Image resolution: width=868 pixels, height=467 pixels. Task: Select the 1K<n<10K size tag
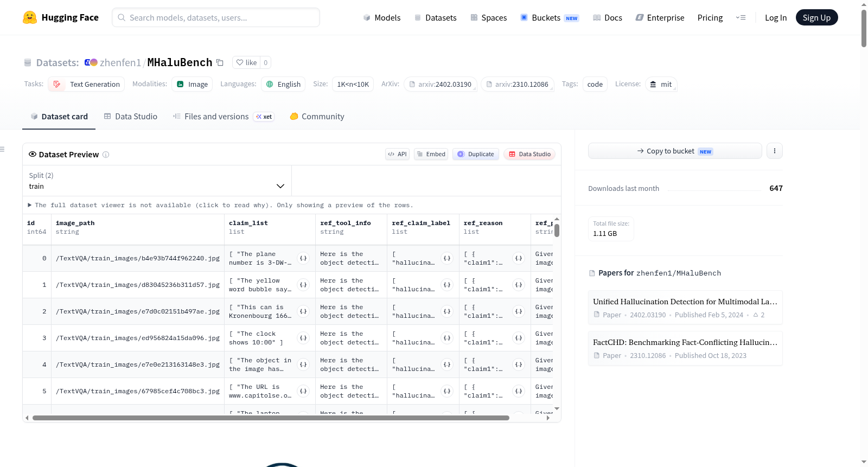click(353, 84)
